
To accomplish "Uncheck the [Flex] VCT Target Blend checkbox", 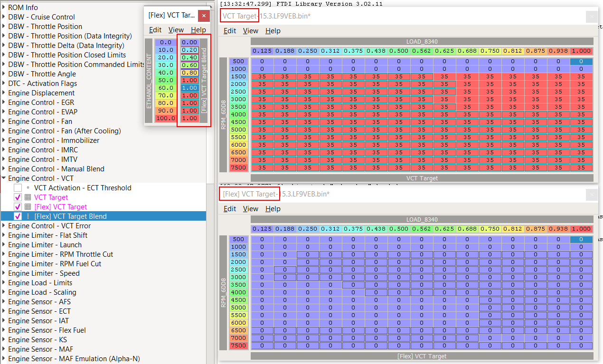I will point(18,216).
